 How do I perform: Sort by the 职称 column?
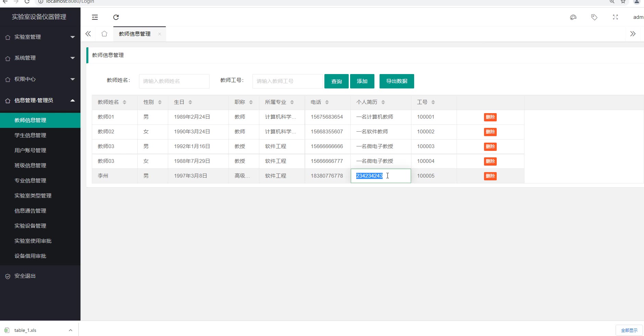tap(251, 102)
